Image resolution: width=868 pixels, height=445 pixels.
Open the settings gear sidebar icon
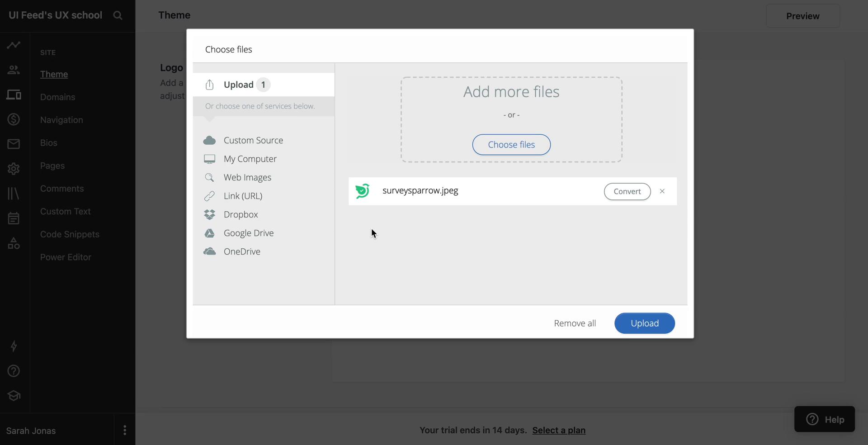[14, 169]
